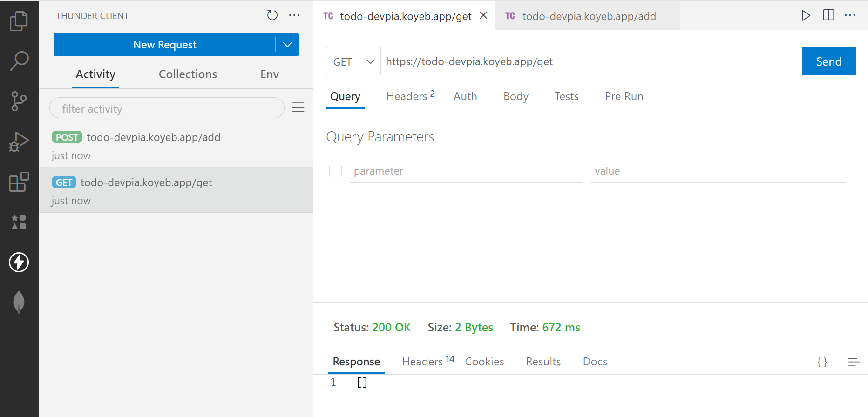Open the Thunder Client lightning icon
Screen dimensions: 868x417
pos(19,262)
